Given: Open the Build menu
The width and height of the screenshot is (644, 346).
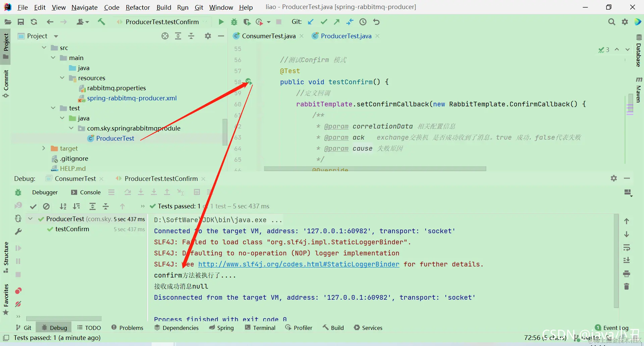Looking at the screenshot, I should [164, 7].
